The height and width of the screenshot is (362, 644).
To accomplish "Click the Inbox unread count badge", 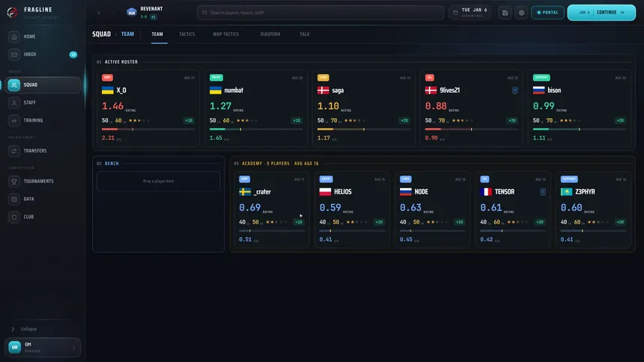I will (x=73, y=55).
